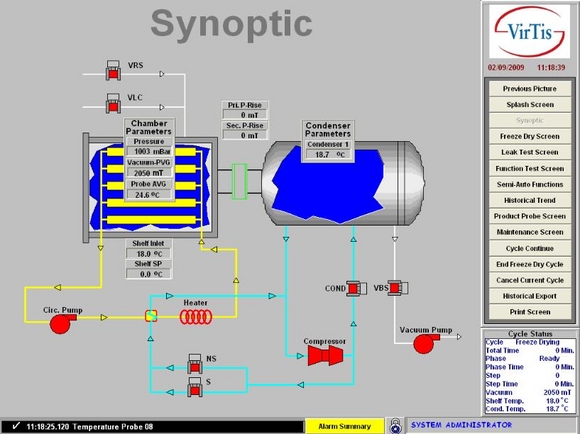Viewport: 580px width, 434px height.
Task: Click the Chamber Parameters heading
Action: (149, 127)
